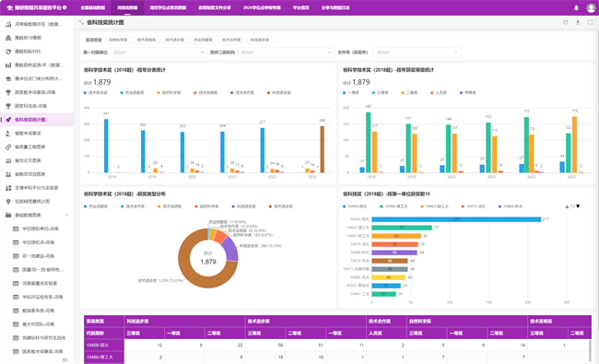Switch to the 高校学位点常态数据 tab
The image size is (599, 364).
point(168,7)
